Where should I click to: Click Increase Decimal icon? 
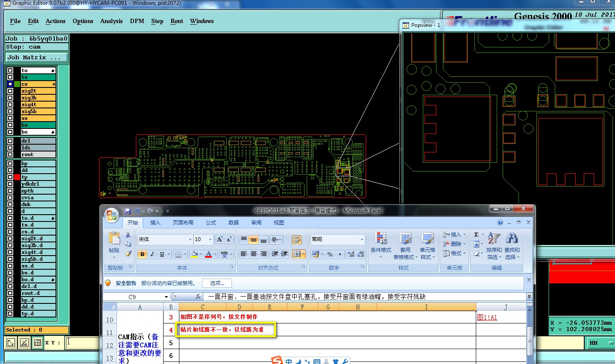(x=351, y=254)
